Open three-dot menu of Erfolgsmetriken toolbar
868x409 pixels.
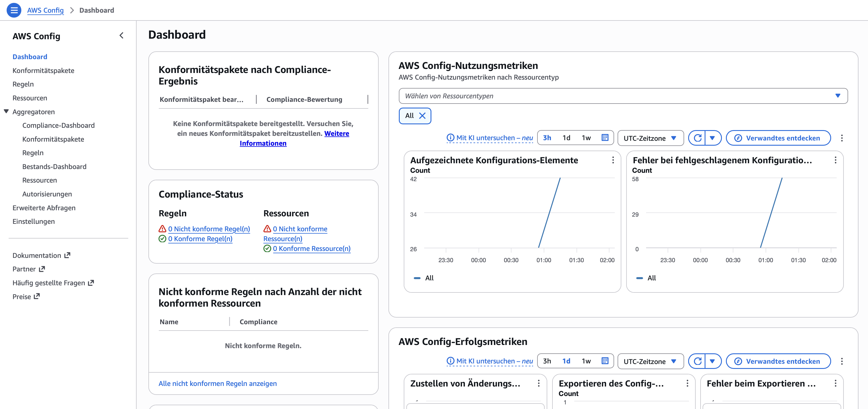(842, 361)
